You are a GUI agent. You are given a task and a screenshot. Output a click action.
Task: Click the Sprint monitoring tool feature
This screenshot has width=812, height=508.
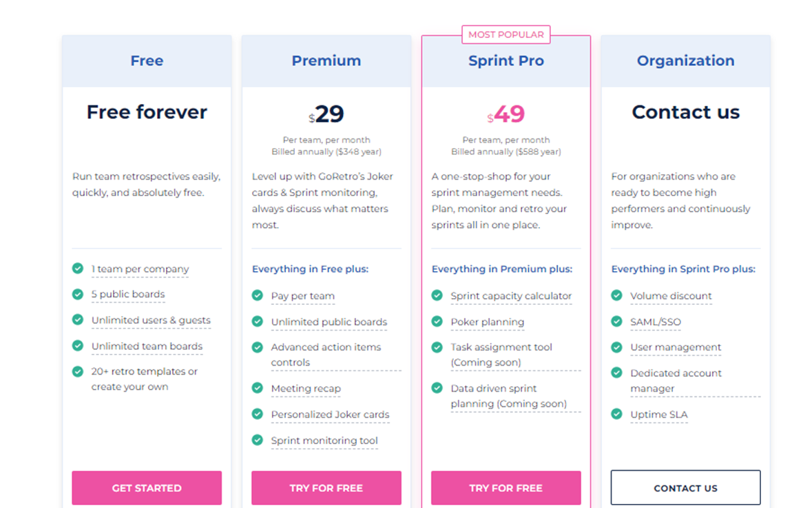pos(324,441)
